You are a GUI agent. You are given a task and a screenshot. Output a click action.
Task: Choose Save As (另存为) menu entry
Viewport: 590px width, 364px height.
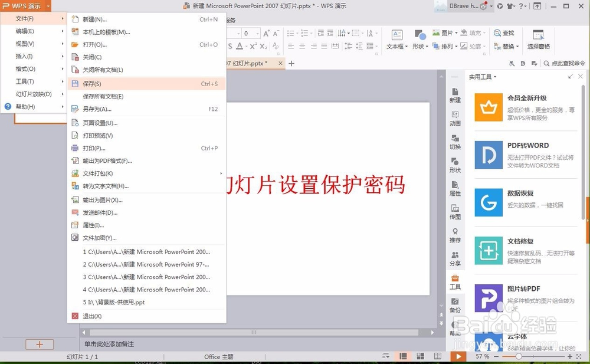tap(147, 109)
